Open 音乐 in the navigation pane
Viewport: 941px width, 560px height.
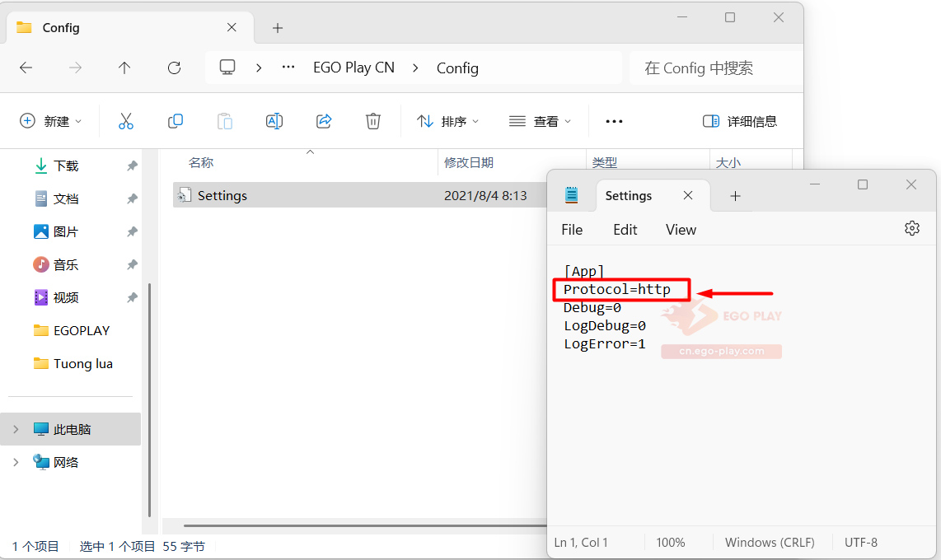tap(66, 264)
